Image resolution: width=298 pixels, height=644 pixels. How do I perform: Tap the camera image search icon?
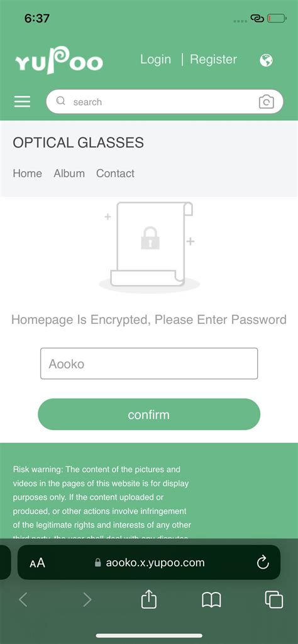[267, 102]
